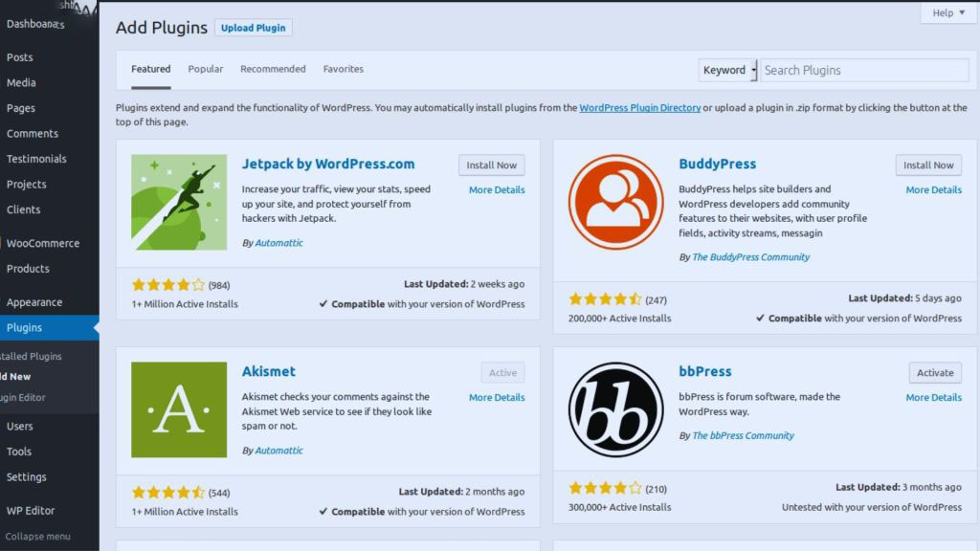
Task: Open the Help dropdown panel
Action: tap(947, 12)
